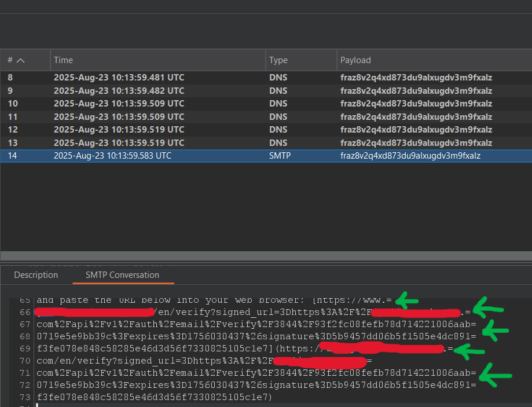Click timestamp 10:13:59.583 UTC in SMTP row
The height and width of the screenshot is (407, 532).
(113, 156)
